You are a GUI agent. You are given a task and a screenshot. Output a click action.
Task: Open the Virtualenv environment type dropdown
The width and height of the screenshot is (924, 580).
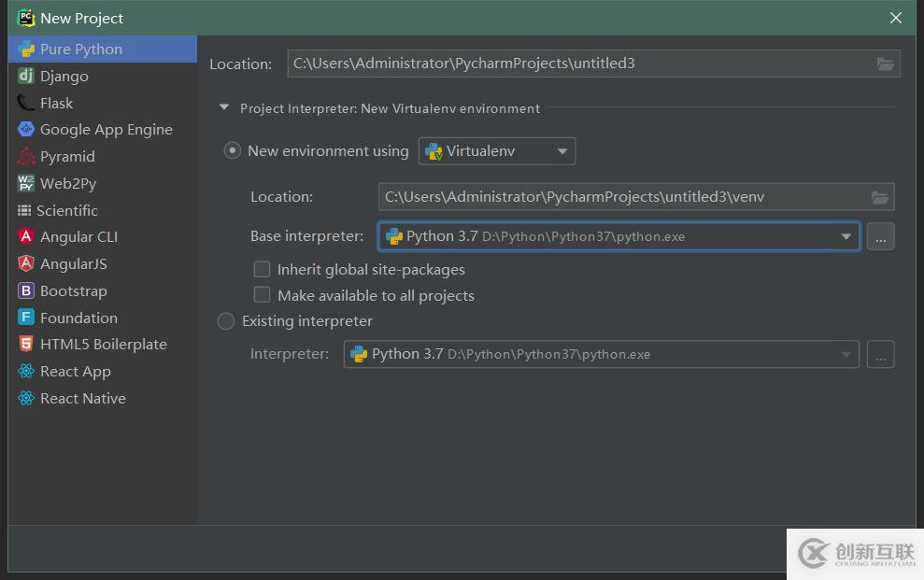point(497,151)
